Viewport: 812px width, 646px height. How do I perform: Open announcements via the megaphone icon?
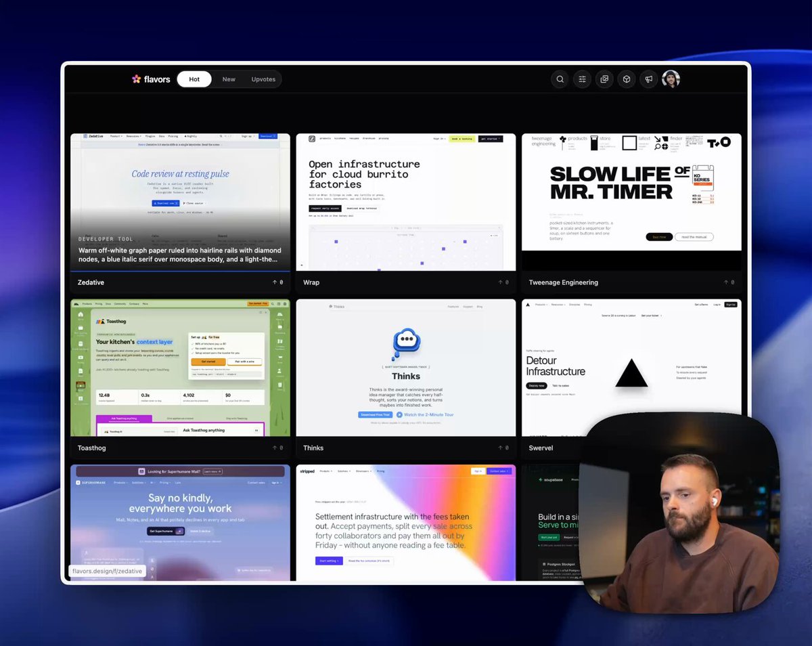(x=649, y=79)
